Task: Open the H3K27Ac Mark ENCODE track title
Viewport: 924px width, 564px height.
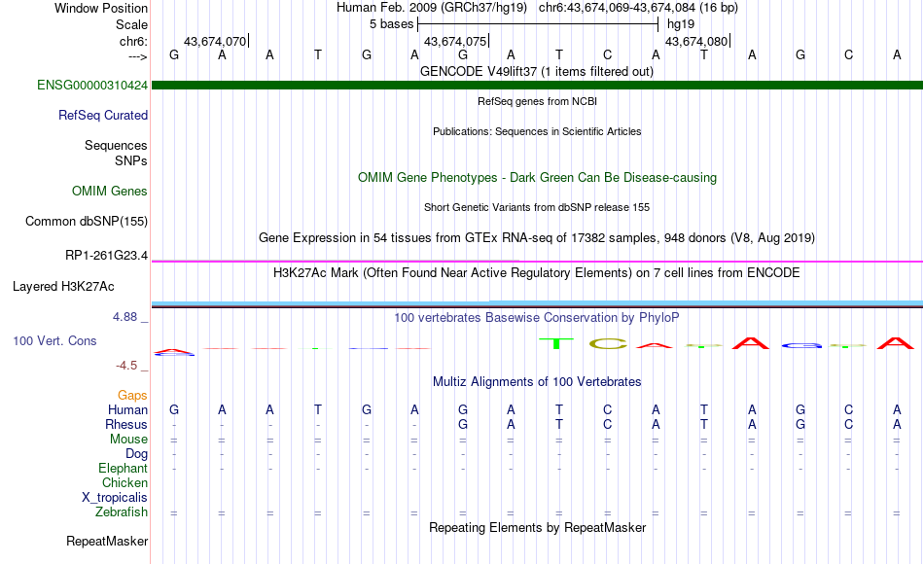Action: coord(537,273)
